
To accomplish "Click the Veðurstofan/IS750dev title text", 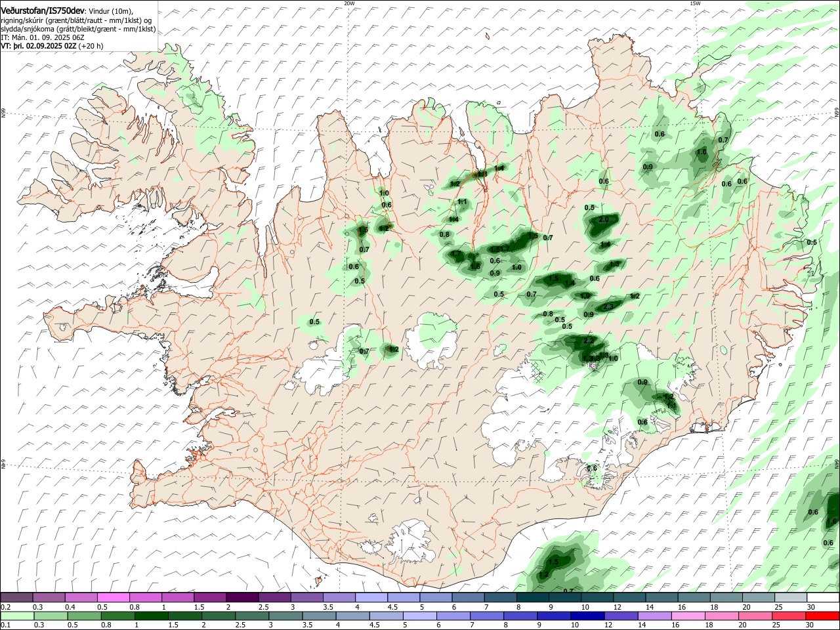I will click(x=43, y=11).
